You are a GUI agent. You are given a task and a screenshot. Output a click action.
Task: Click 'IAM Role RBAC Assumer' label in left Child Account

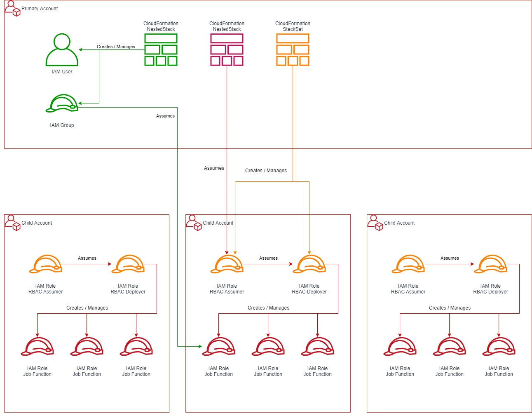pos(45,289)
